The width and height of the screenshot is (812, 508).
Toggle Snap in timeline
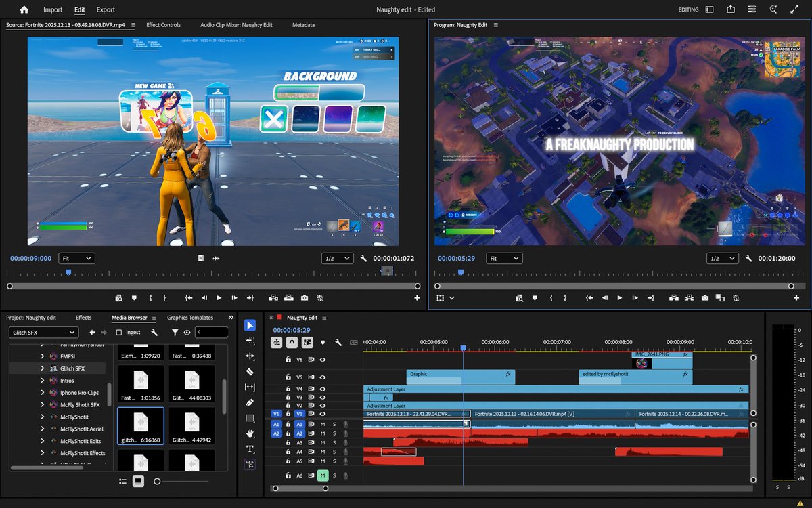[292, 343]
